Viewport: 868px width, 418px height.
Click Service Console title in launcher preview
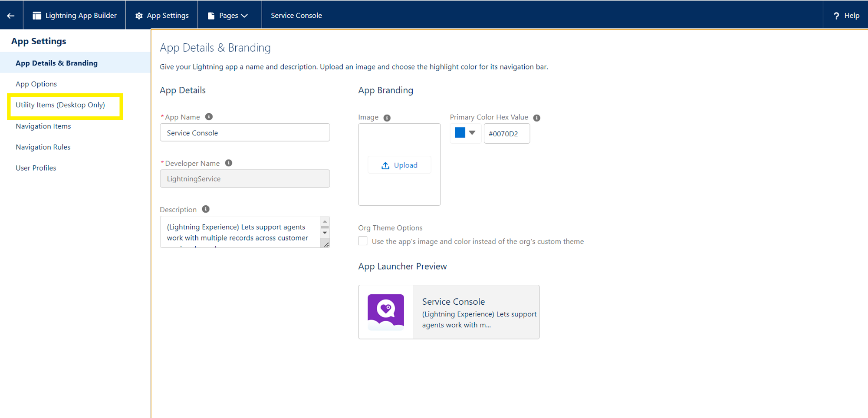pyautogui.click(x=454, y=301)
